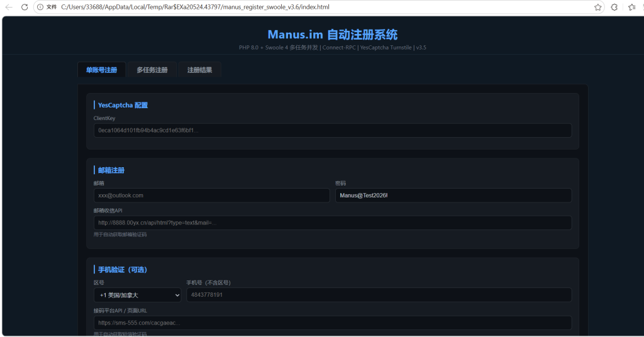Open the favorites list icon
The width and height of the screenshot is (644, 337).
[631, 7]
